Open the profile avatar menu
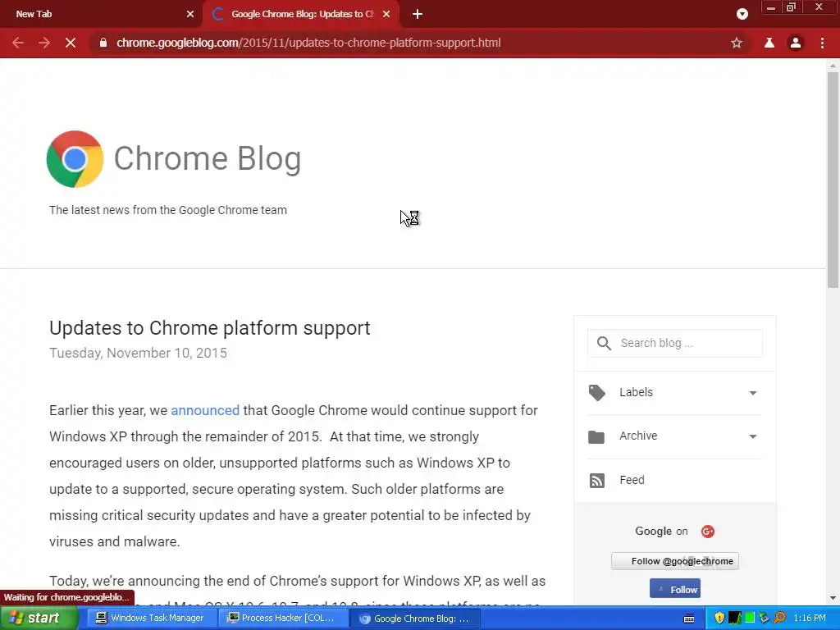Image resolution: width=840 pixels, height=630 pixels. point(796,43)
